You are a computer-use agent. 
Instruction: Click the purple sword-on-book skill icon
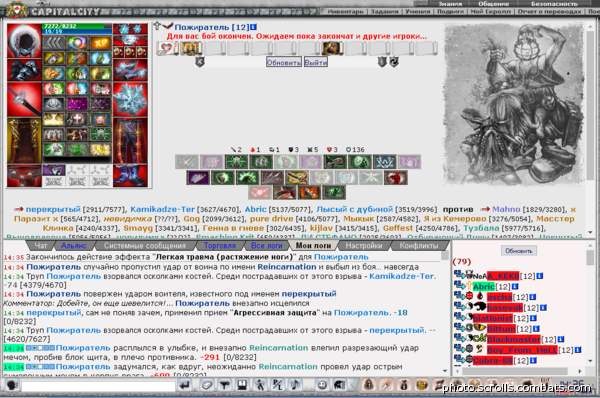pos(197,178)
